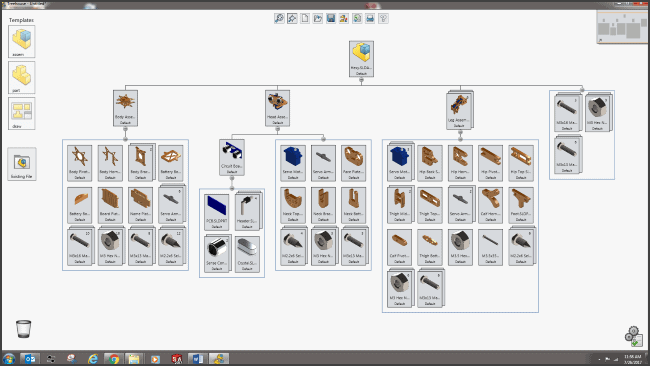Select the draw template in Templates panel
The width and height of the screenshot is (650, 366).
[22, 114]
